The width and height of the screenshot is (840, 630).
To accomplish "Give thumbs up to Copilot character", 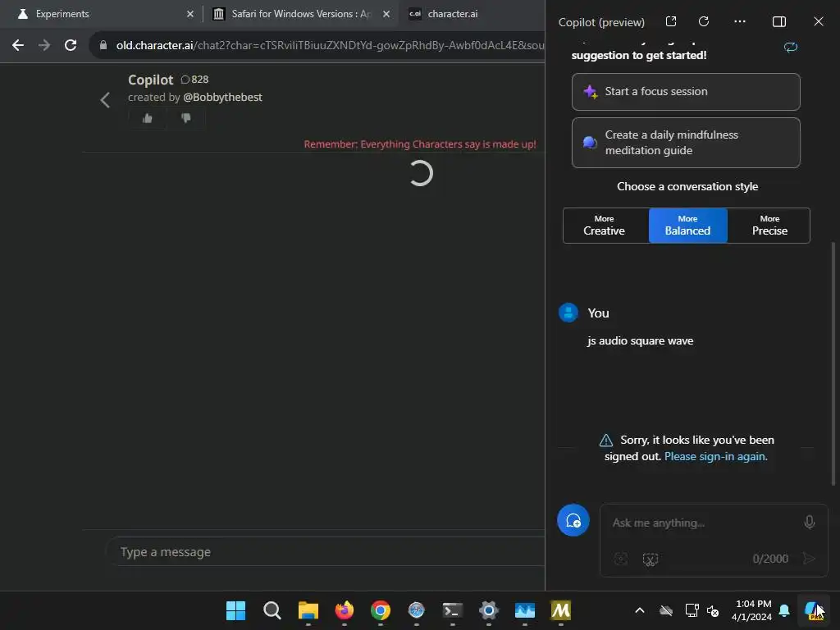I will coord(148,118).
